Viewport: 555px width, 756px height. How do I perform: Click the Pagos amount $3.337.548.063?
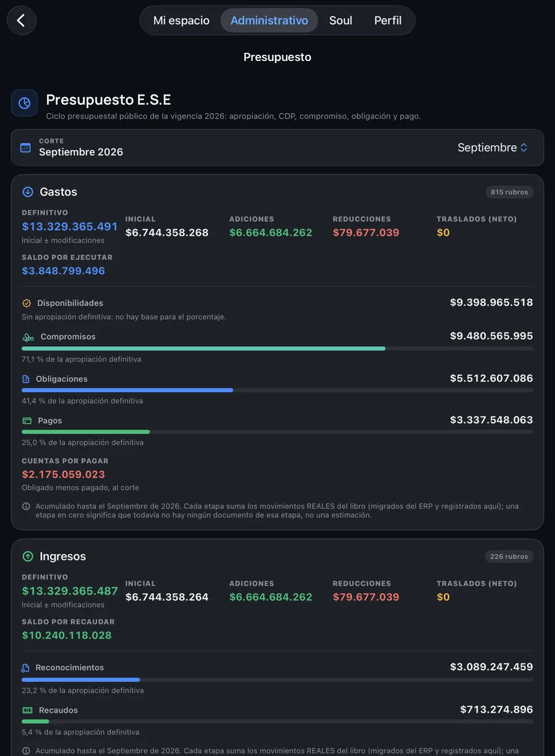point(491,420)
